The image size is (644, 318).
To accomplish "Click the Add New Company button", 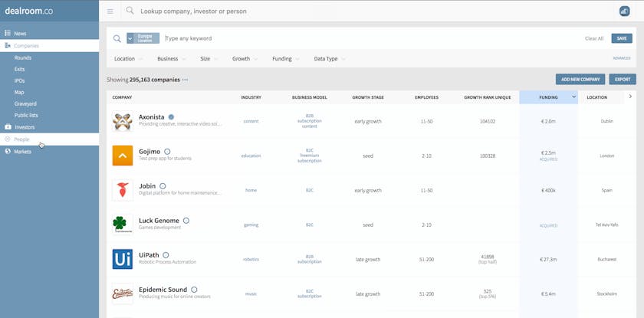I will coord(580,80).
